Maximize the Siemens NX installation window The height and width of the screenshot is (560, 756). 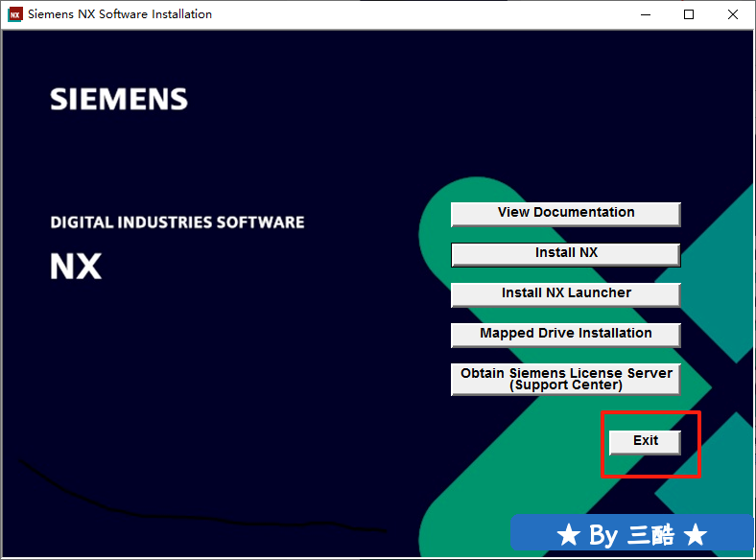[x=689, y=14]
